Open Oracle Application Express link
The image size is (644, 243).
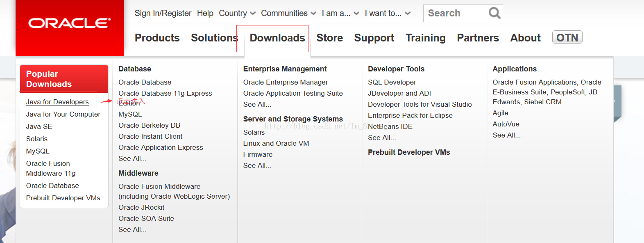pos(161,147)
